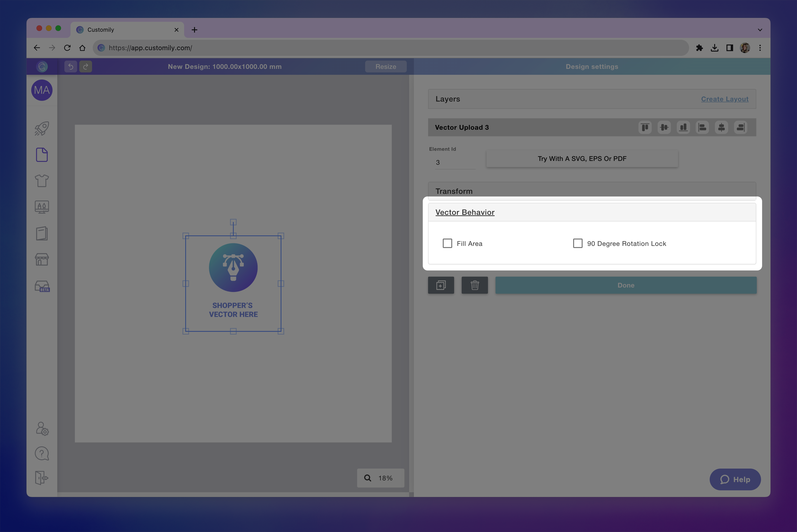Align layer to top edge icon
This screenshot has width=797, height=532.
(645, 128)
